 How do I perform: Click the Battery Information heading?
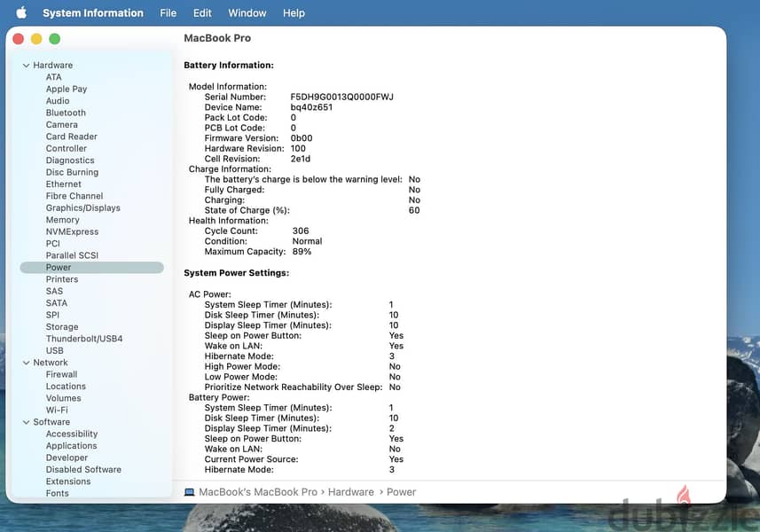[x=229, y=66]
